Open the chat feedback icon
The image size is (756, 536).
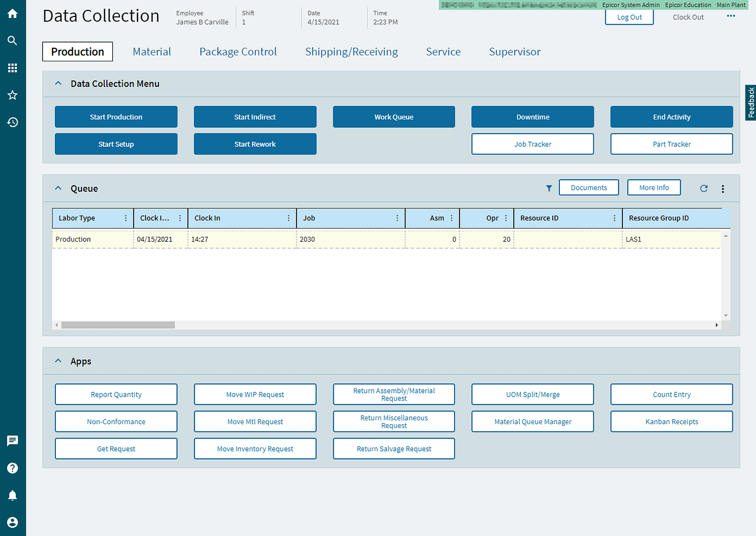pyautogui.click(x=12, y=441)
